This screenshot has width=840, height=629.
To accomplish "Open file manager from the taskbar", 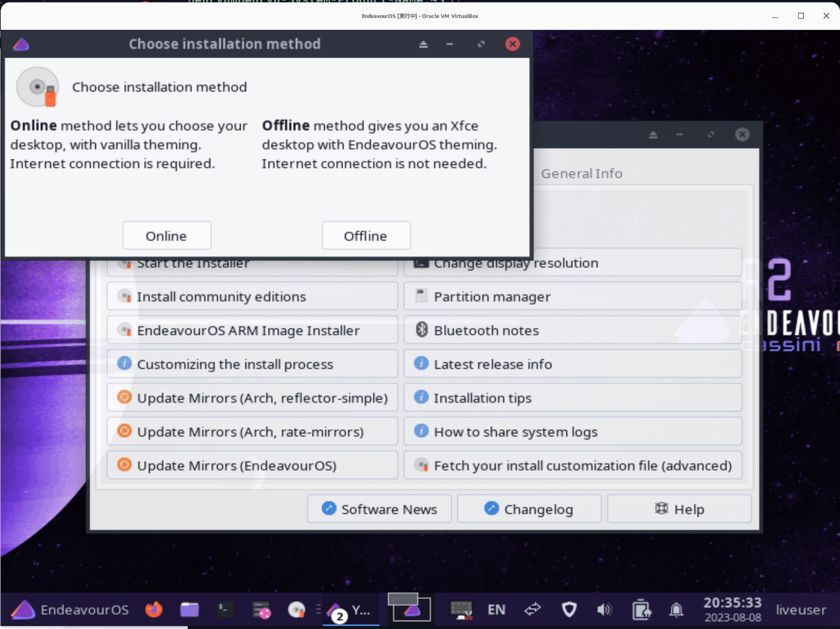I will (x=190, y=610).
